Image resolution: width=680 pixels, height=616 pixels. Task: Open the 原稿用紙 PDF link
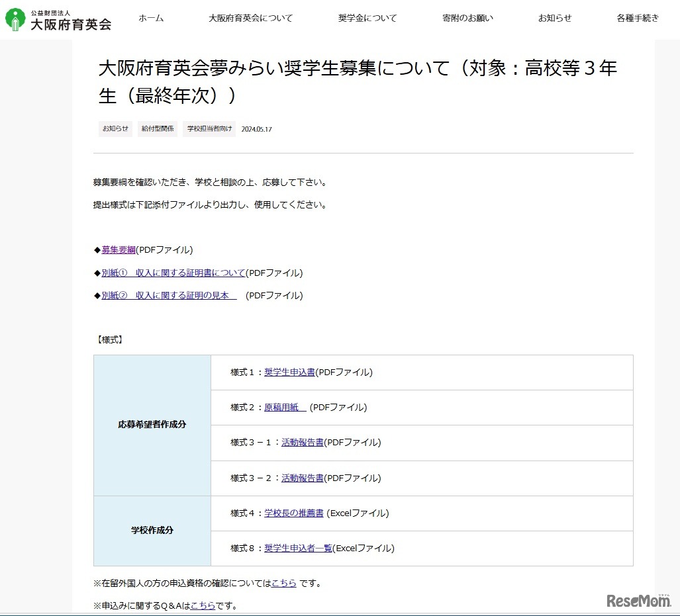[x=285, y=408]
